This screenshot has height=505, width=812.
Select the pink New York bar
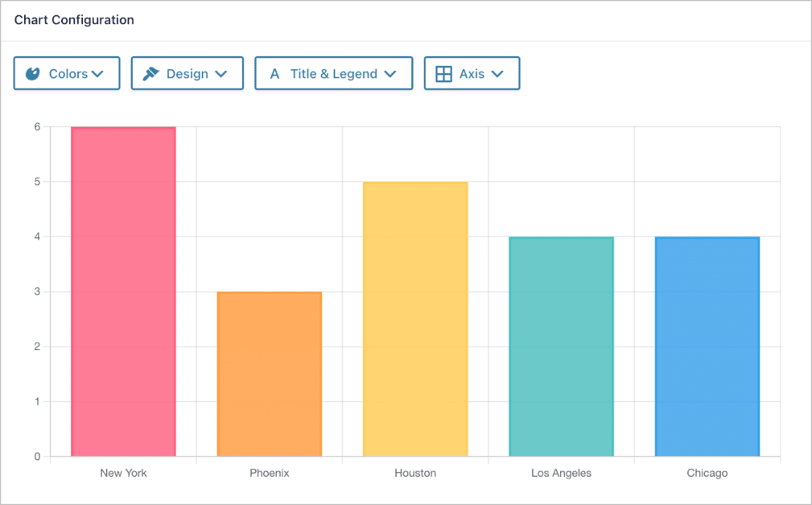123,289
